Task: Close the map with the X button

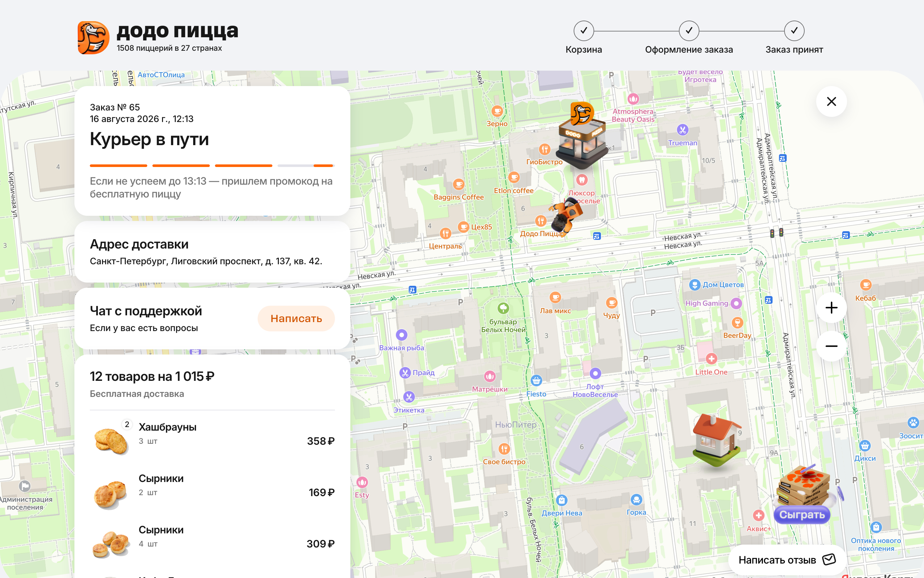Action: coord(831,101)
